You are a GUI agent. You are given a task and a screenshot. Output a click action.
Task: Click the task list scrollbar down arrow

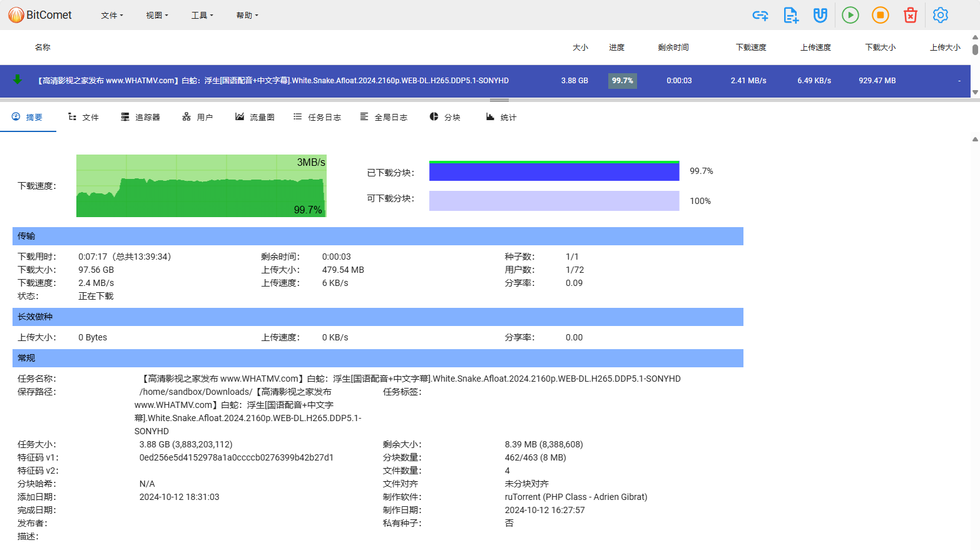pos(975,92)
